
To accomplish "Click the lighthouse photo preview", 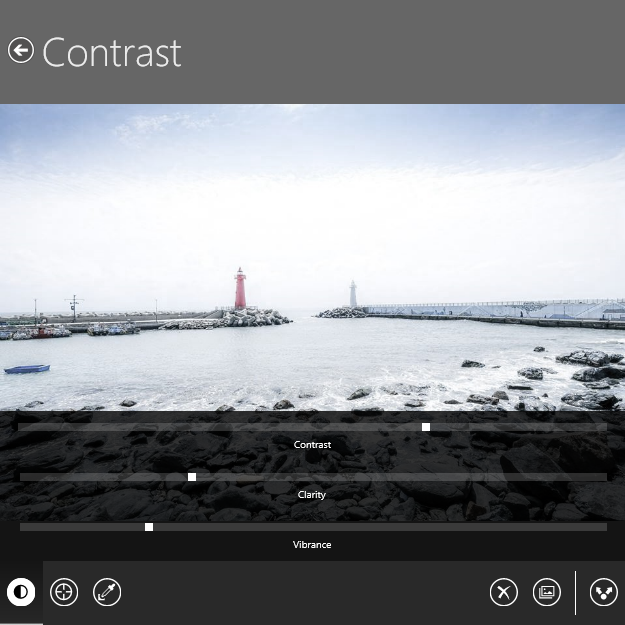I will [x=312, y=257].
